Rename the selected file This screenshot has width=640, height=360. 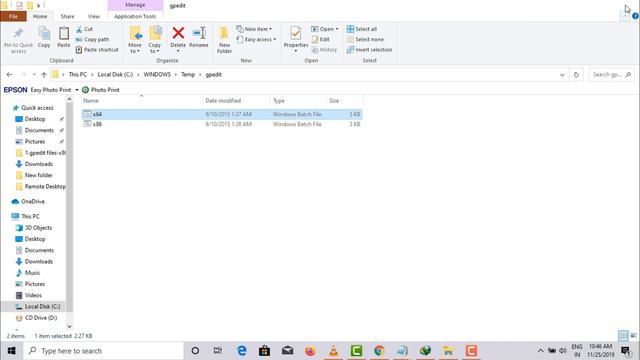pyautogui.click(x=199, y=38)
